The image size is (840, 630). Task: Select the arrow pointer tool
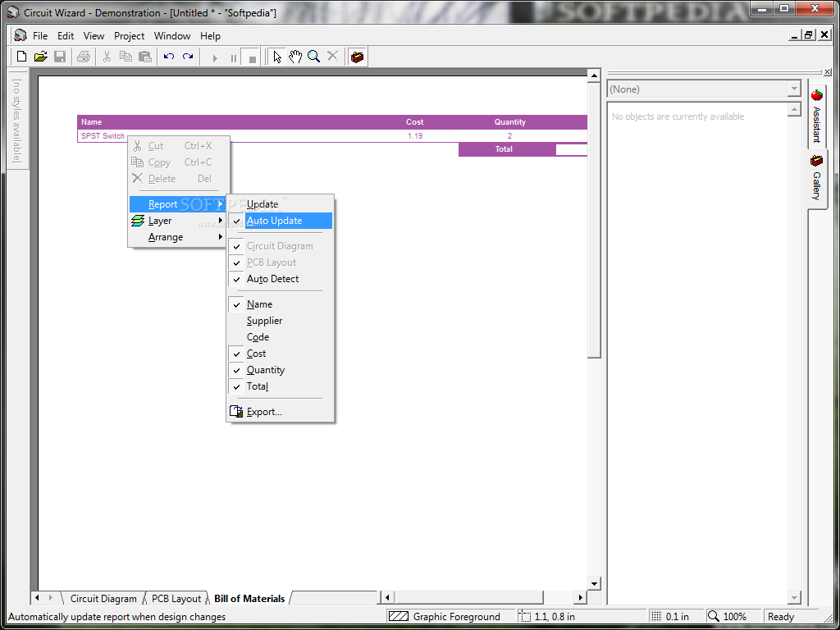277,57
